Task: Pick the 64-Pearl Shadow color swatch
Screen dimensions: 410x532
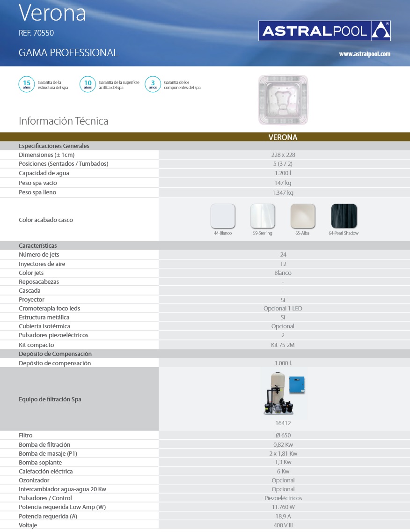Action: [344, 216]
